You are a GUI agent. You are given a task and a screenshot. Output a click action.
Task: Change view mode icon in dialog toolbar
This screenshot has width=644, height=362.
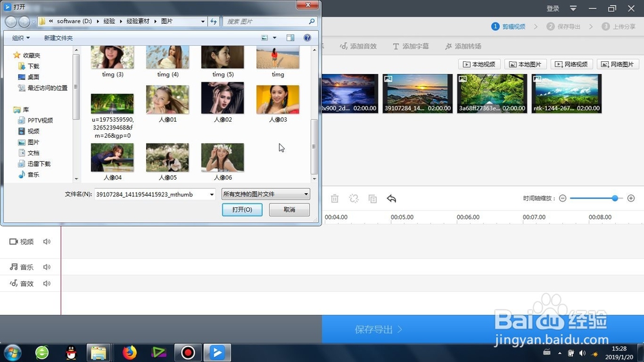(x=265, y=38)
